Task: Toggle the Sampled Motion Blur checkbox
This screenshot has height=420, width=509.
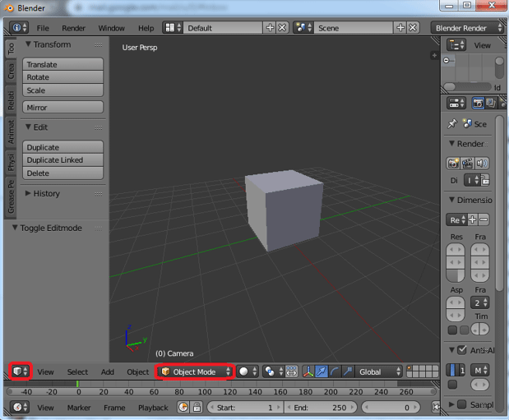Action: click(x=461, y=404)
